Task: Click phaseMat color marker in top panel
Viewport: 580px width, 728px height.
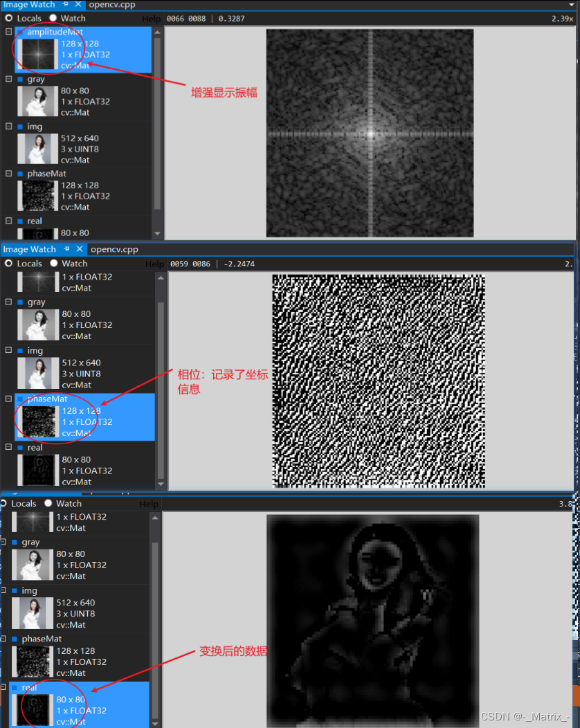Action: [20, 174]
